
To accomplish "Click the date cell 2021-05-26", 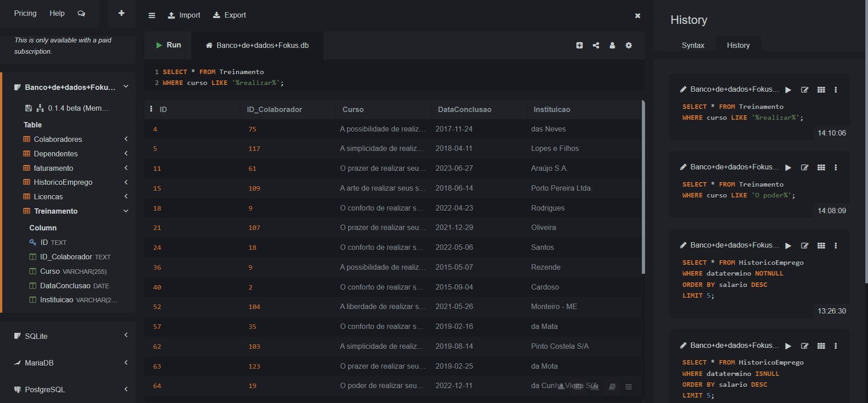I will (x=454, y=306).
